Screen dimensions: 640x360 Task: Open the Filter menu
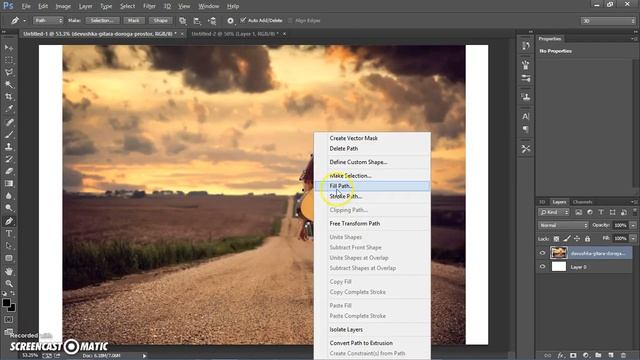[x=149, y=6]
